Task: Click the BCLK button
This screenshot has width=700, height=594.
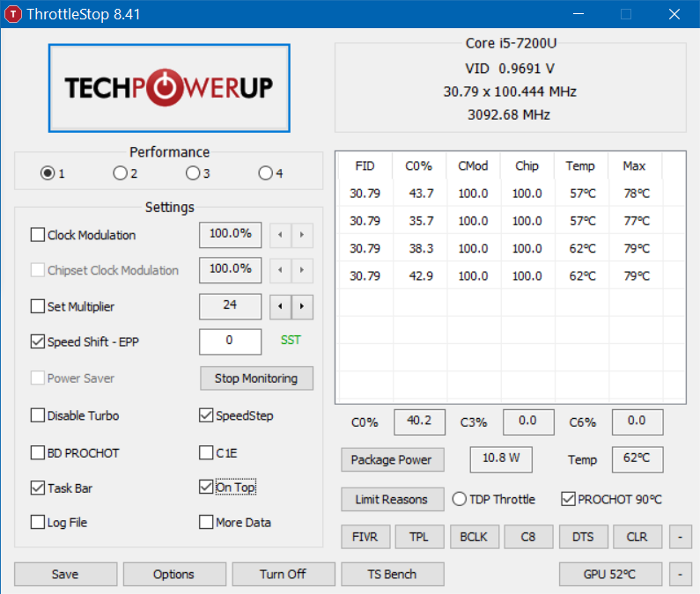Action: (474, 537)
